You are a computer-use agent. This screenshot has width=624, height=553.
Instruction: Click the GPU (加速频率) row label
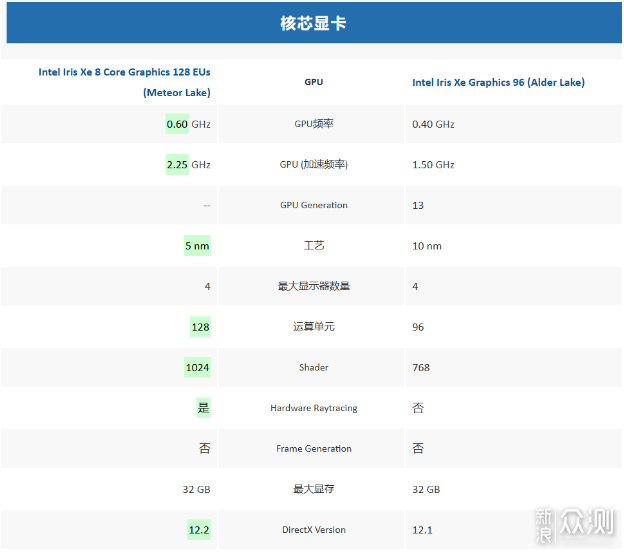click(314, 164)
